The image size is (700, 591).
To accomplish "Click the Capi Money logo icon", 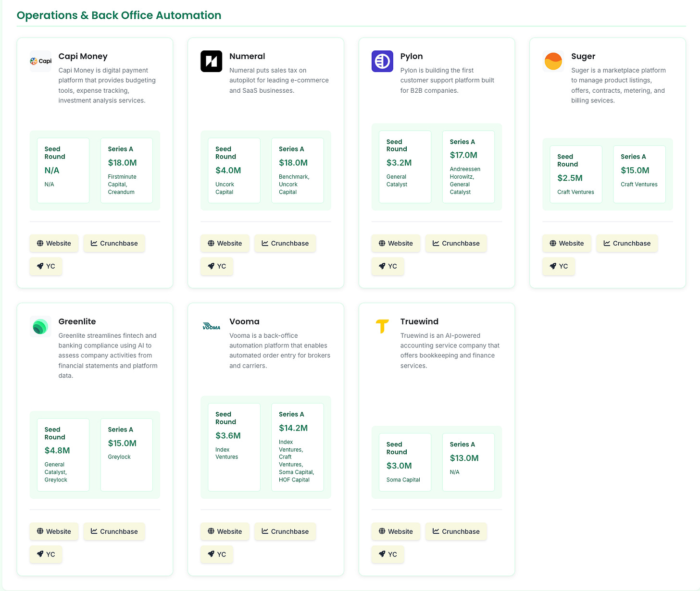I will 40,61.
